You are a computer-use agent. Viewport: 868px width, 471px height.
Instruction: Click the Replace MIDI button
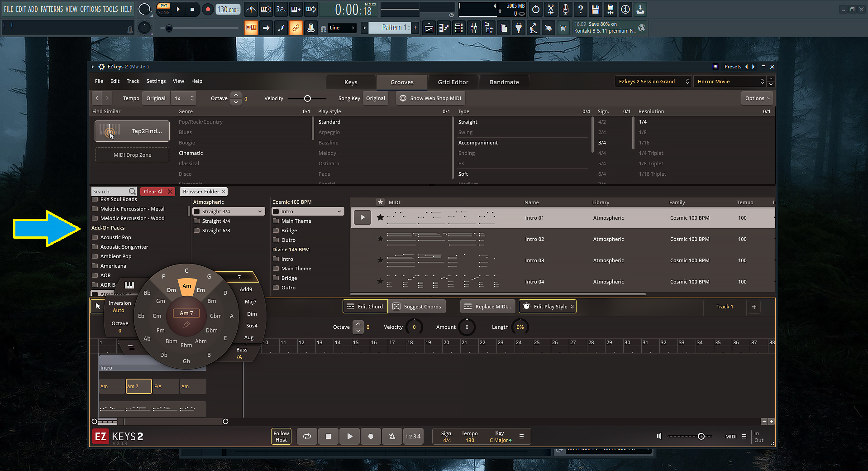[x=488, y=307]
